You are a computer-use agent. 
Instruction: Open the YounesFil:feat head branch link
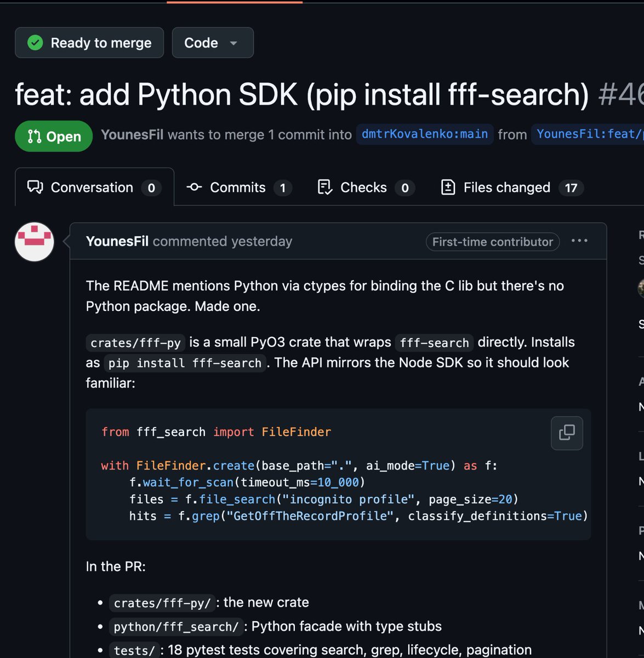588,134
